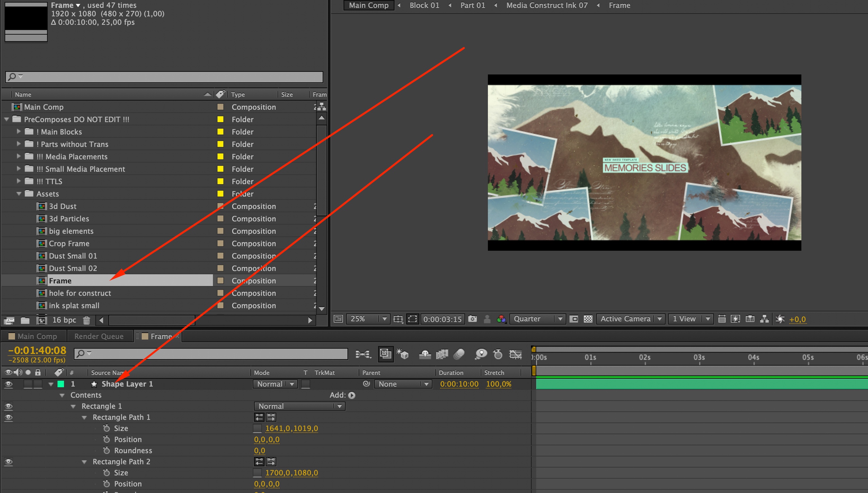Hide Shape Layer 1 with its eye icon

pyautogui.click(x=8, y=384)
